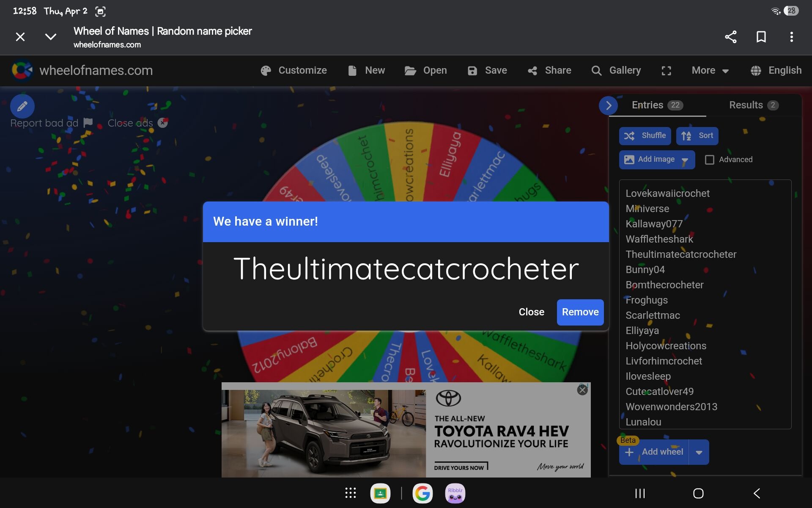
Task: Open the More dropdown menu
Action: [x=710, y=70]
